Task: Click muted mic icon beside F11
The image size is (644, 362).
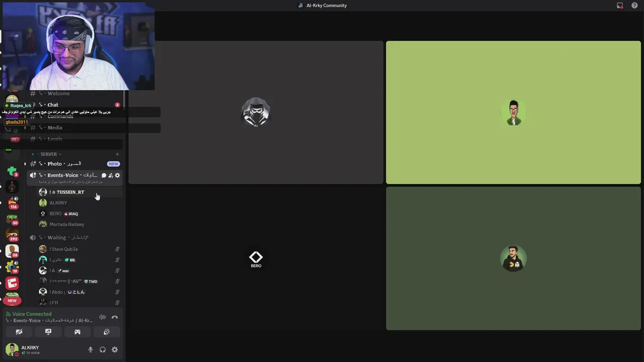Action: (117, 303)
